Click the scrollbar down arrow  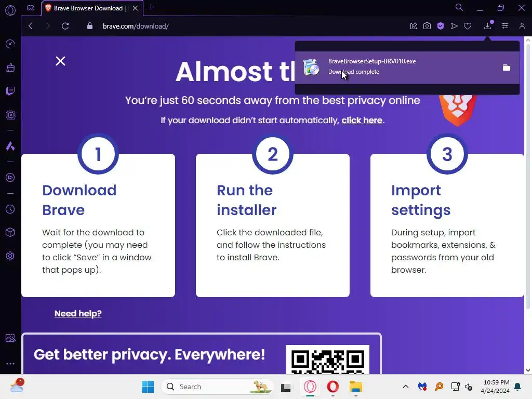tap(528, 370)
